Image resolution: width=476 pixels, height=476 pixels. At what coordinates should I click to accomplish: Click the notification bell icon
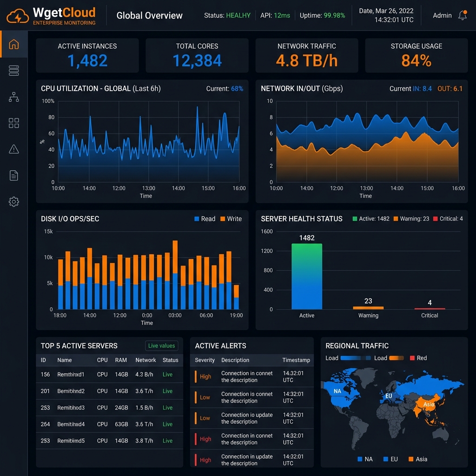pyautogui.click(x=463, y=15)
